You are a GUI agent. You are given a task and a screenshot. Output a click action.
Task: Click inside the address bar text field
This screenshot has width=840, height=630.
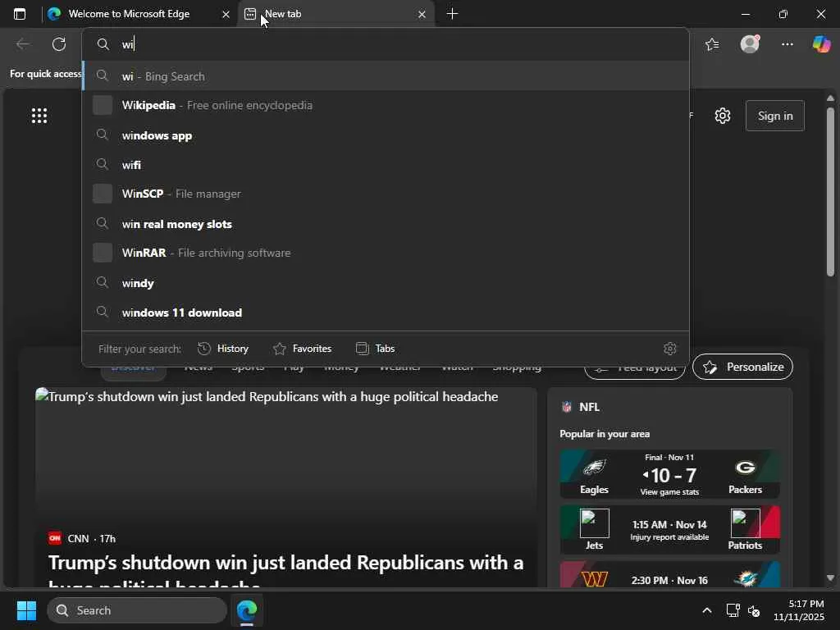coord(386,44)
